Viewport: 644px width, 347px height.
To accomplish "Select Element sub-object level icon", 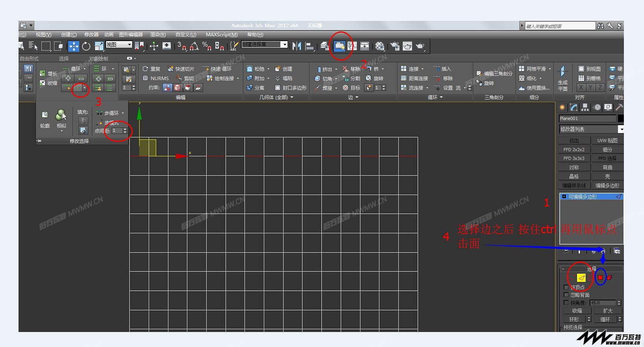I will [609, 278].
